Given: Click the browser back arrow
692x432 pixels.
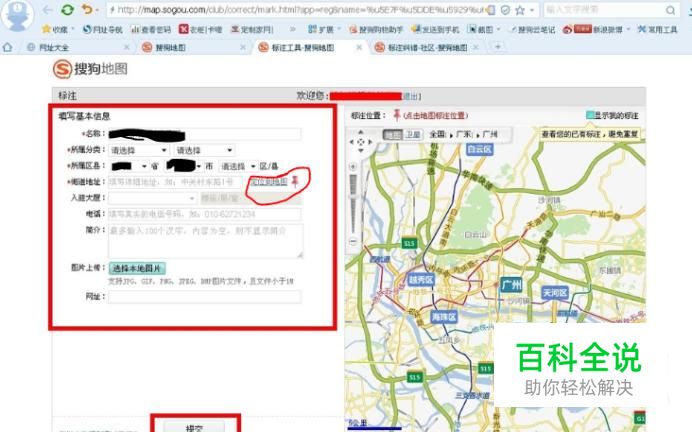Looking at the screenshot, I should pos(47,10).
